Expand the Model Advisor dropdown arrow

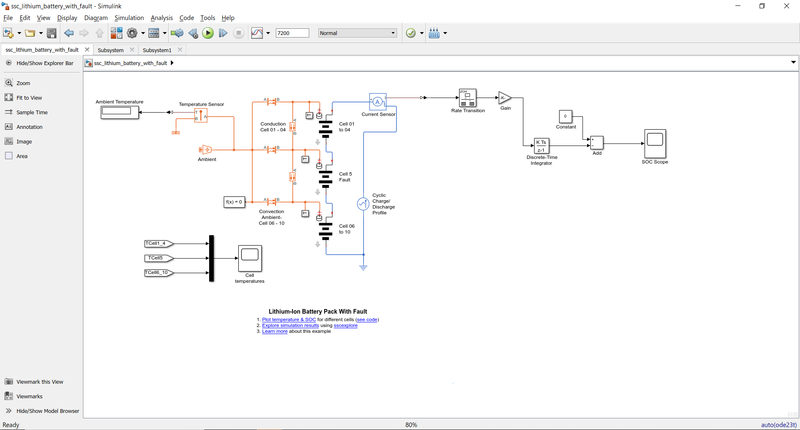click(421, 33)
